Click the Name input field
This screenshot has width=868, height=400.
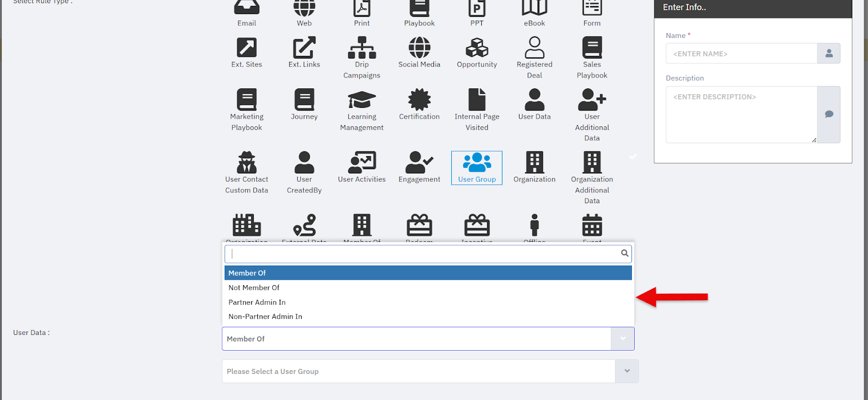point(741,54)
